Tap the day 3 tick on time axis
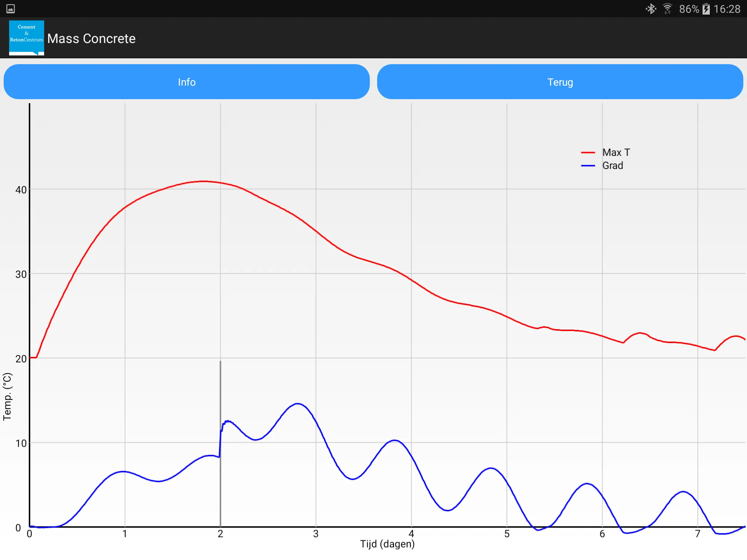 click(316, 534)
